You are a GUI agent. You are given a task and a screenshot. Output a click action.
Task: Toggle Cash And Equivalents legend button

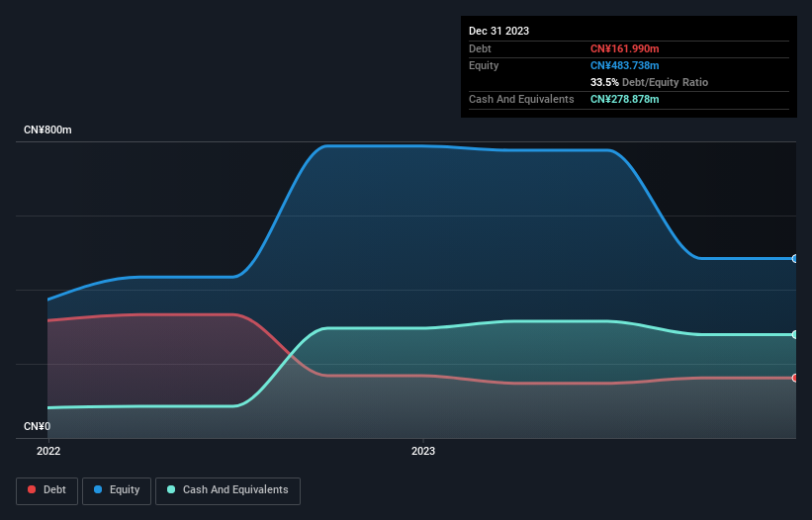click(227, 490)
